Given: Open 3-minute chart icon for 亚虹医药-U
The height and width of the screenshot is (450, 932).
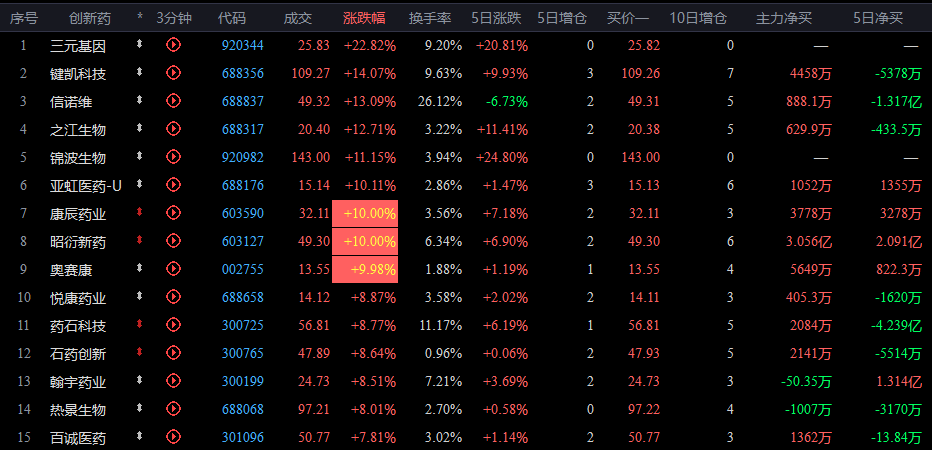Looking at the screenshot, I should pos(173,184).
